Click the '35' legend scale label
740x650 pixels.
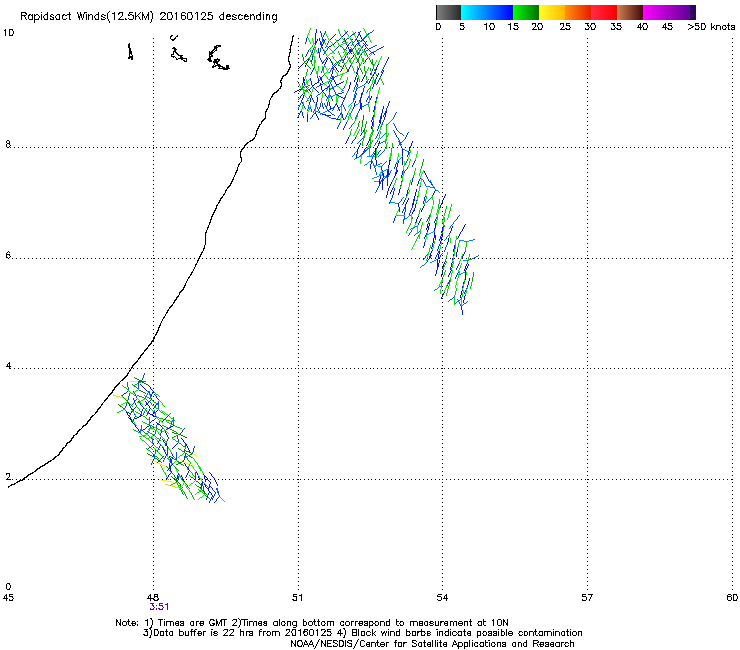pos(616,27)
